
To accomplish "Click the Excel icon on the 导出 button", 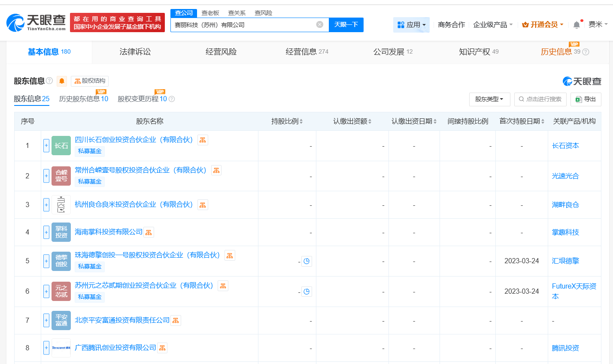I will click(578, 99).
